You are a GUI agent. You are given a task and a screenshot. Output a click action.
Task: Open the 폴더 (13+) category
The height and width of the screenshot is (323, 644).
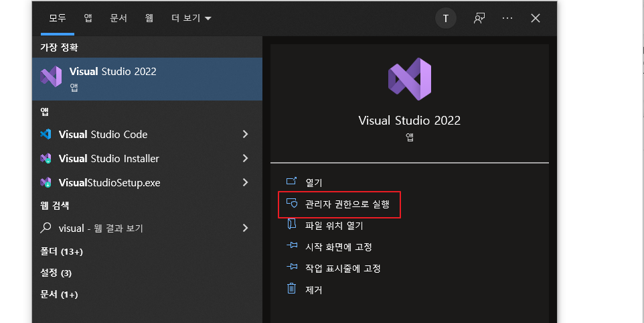pyautogui.click(x=62, y=251)
